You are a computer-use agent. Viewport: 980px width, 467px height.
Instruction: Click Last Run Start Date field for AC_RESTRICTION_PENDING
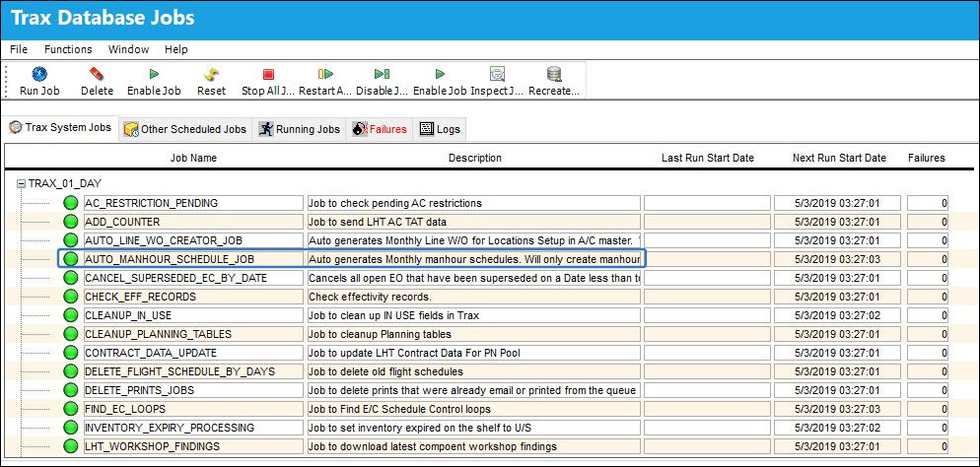click(708, 203)
